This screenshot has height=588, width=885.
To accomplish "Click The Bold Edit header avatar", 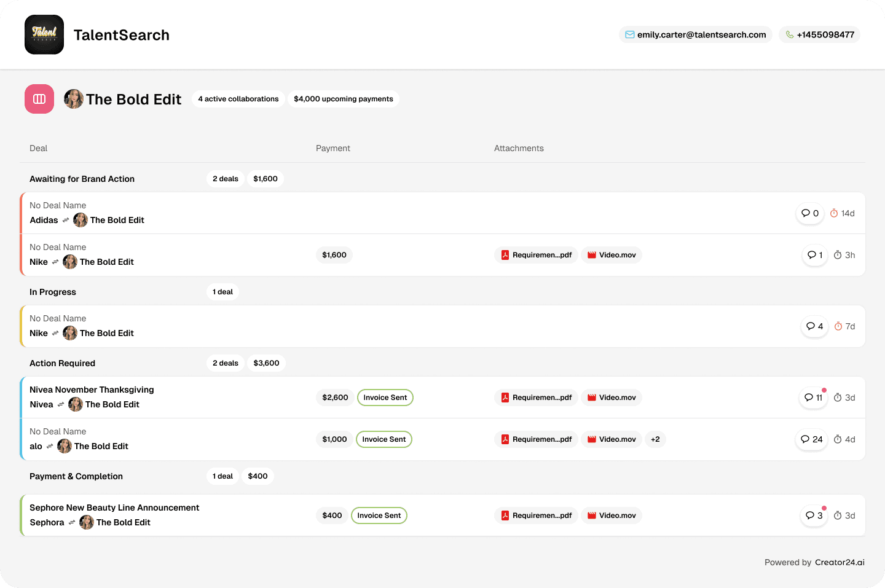I will click(x=74, y=99).
